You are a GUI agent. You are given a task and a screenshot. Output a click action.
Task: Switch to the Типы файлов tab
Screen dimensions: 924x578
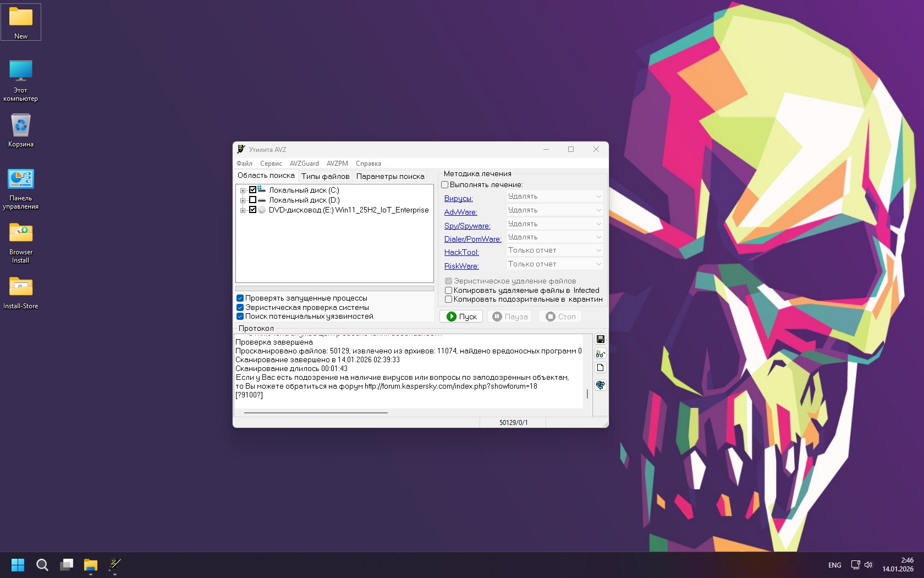coord(325,176)
